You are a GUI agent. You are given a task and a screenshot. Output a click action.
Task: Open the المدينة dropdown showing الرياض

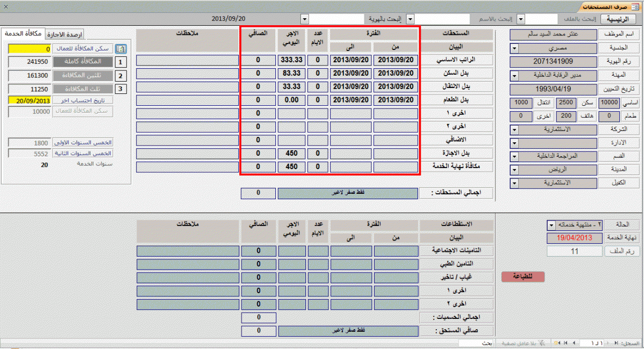[514, 169]
